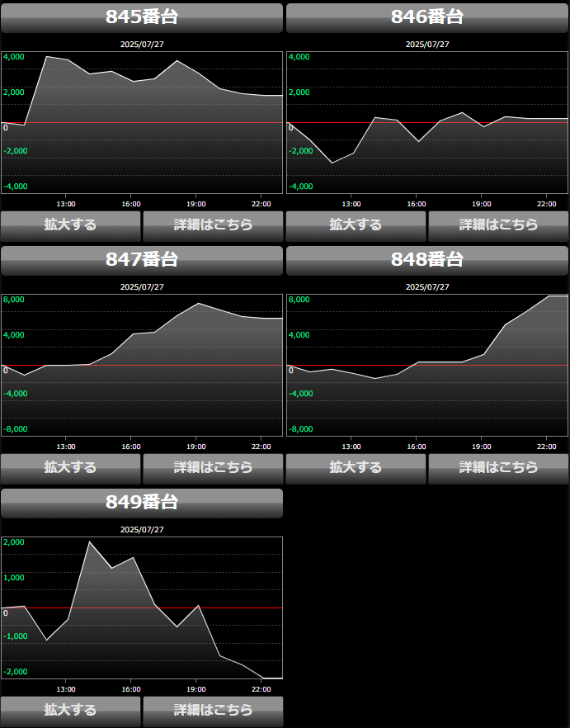Click 拡大する under the 849番台 graph
Screen dimensions: 570x728
click(71, 711)
